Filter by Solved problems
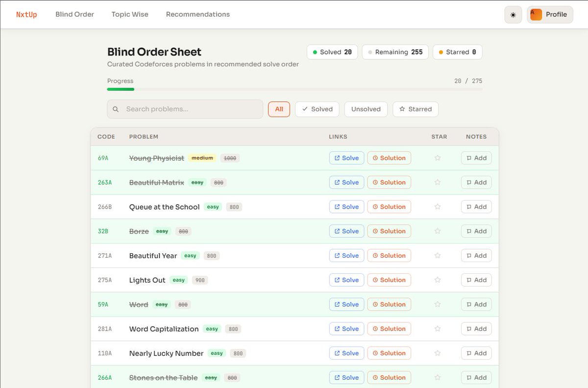 pyautogui.click(x=317, y=109)
